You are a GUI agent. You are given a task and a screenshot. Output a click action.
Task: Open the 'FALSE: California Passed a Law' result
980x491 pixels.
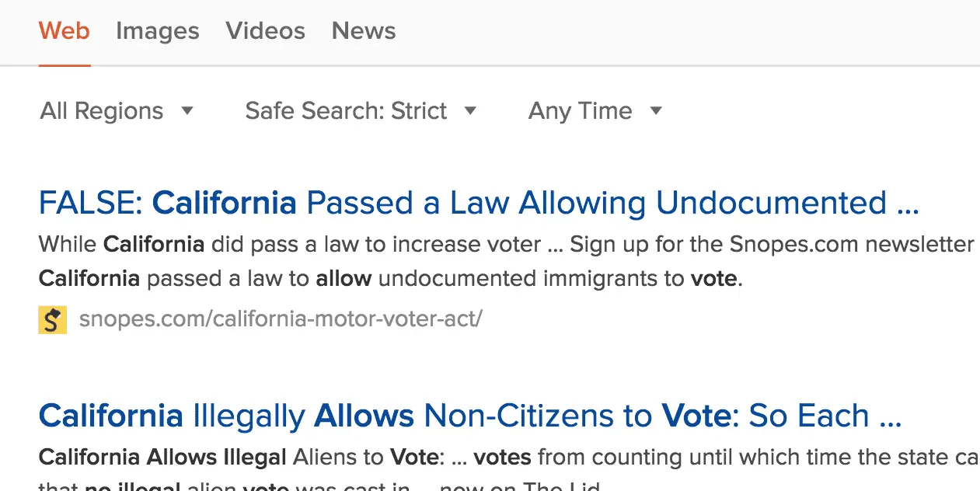[x=478, y=203]
